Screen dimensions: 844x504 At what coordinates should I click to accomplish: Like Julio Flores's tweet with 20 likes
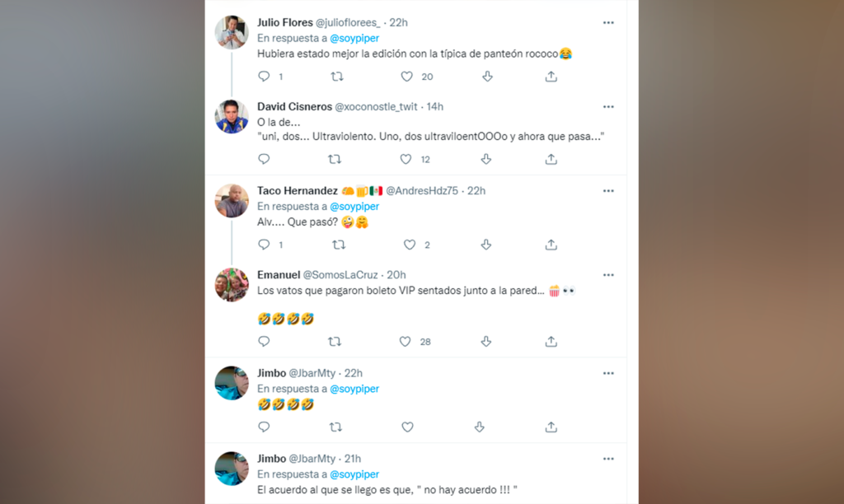pyautogui.click(x=406, y=77)
